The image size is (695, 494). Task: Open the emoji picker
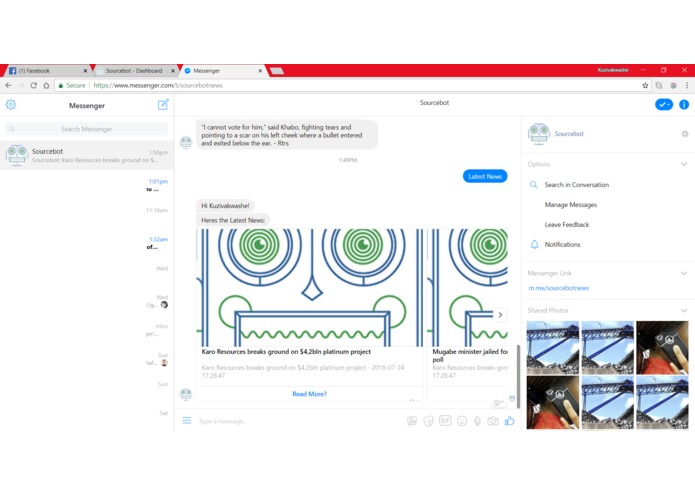tap(462, 421)
